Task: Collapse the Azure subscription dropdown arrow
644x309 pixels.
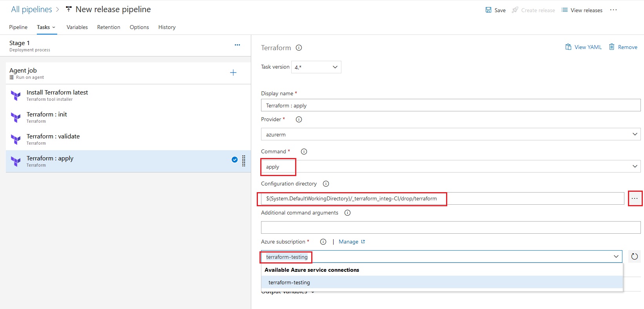Action: pos(616,256)
